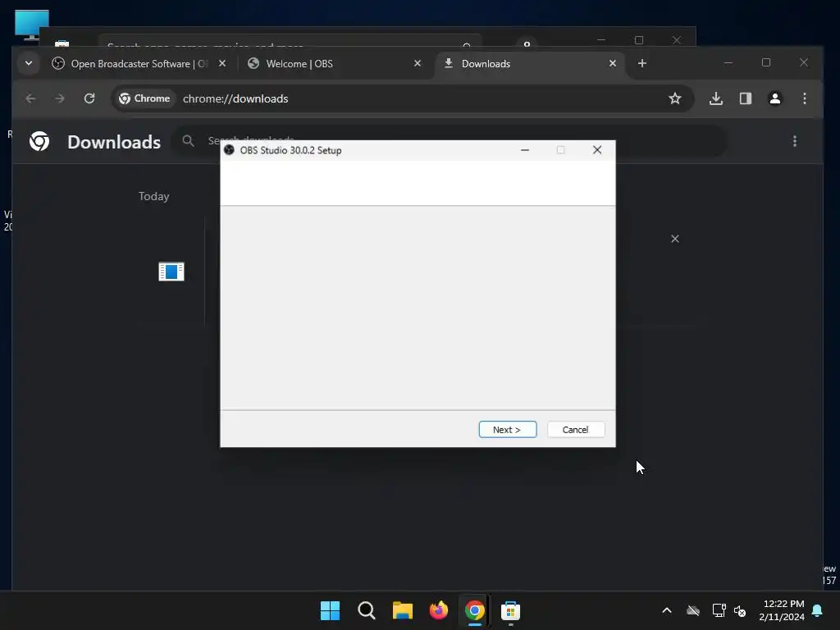Viewport: 840px width, 630px height.
Task: Show hidden system tray icons
Action: coord(667,610)
